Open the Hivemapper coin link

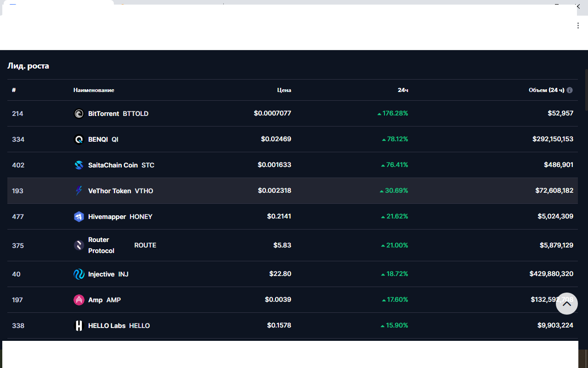pyautogui.click(x=107, y=217)
